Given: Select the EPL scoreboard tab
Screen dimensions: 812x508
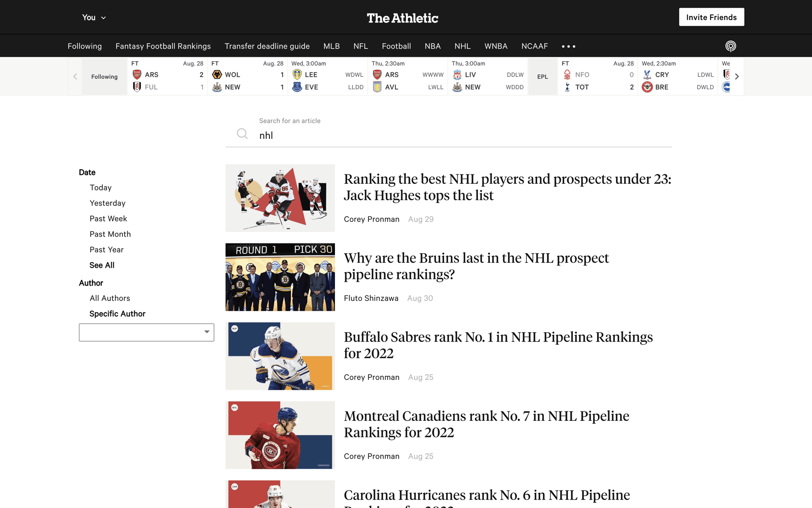Looking at the screenshot, I should (543, 77).
